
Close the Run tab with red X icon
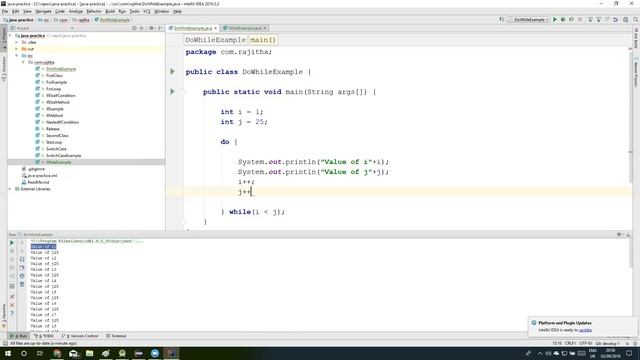(12, 305)
